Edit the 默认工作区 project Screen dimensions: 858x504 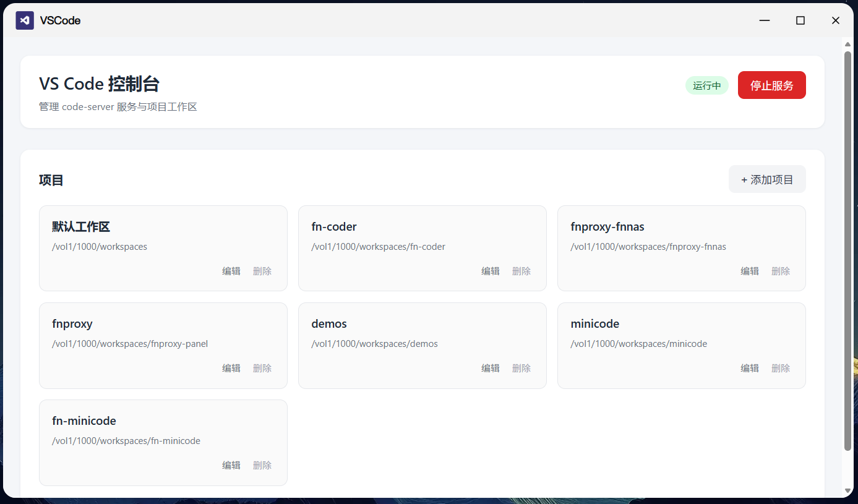click(231, 271)
